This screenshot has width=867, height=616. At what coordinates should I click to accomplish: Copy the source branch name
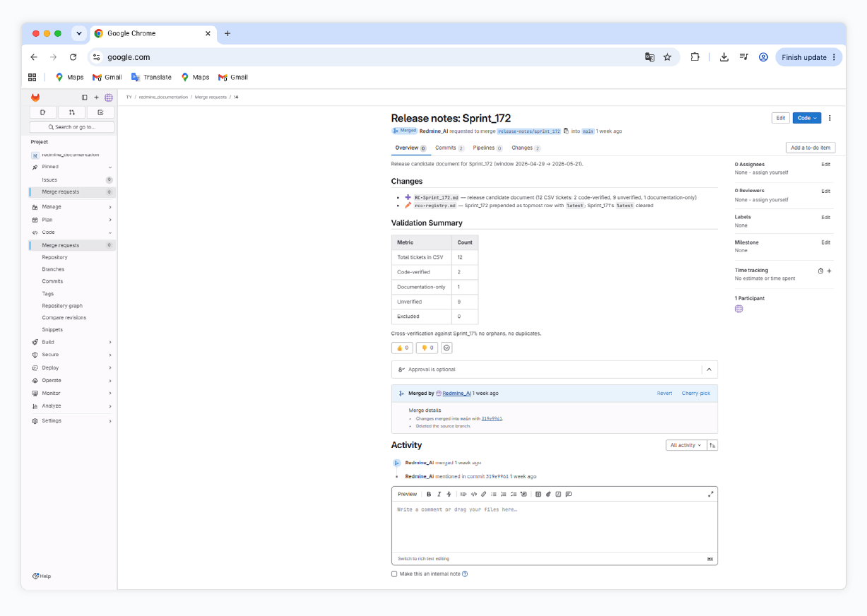coord(566,131)
